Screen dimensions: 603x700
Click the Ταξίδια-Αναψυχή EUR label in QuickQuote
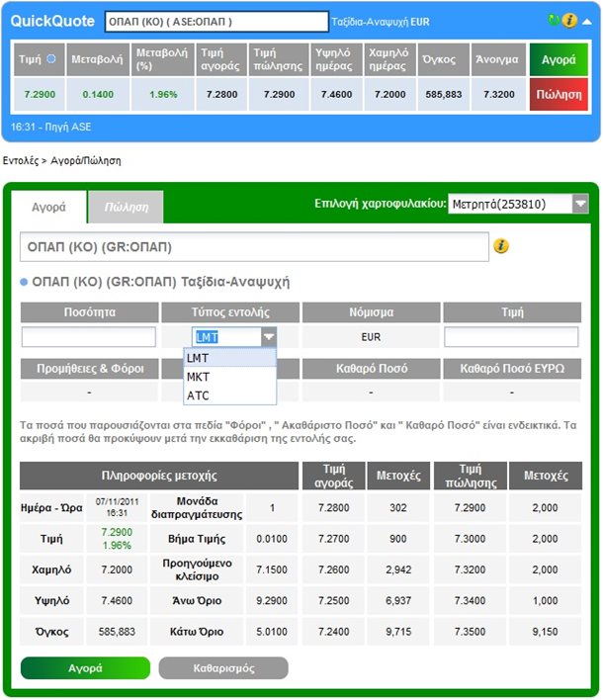[x=381, y=22]
